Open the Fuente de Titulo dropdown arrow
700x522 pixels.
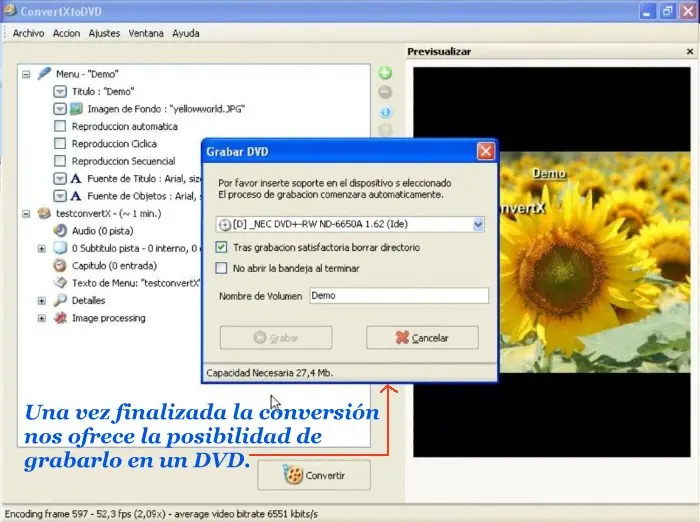point(60,179)
